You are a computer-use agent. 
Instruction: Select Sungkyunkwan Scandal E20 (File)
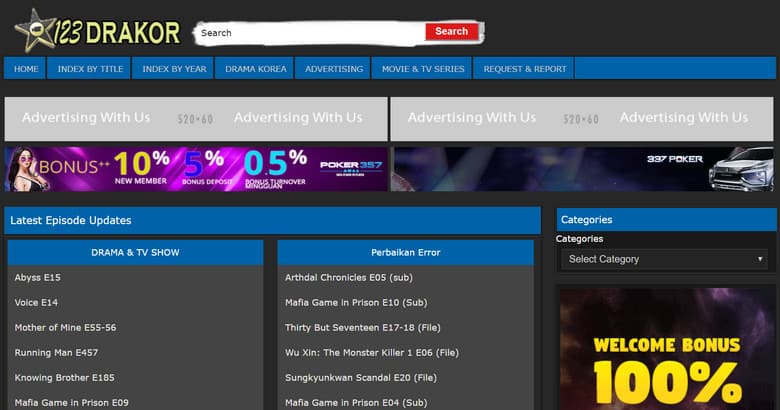pos(360,377)
